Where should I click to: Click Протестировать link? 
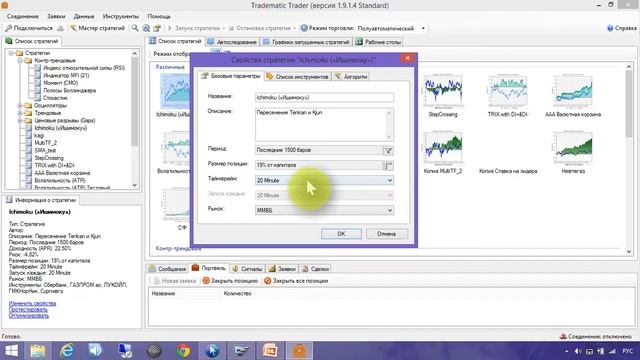28,309
